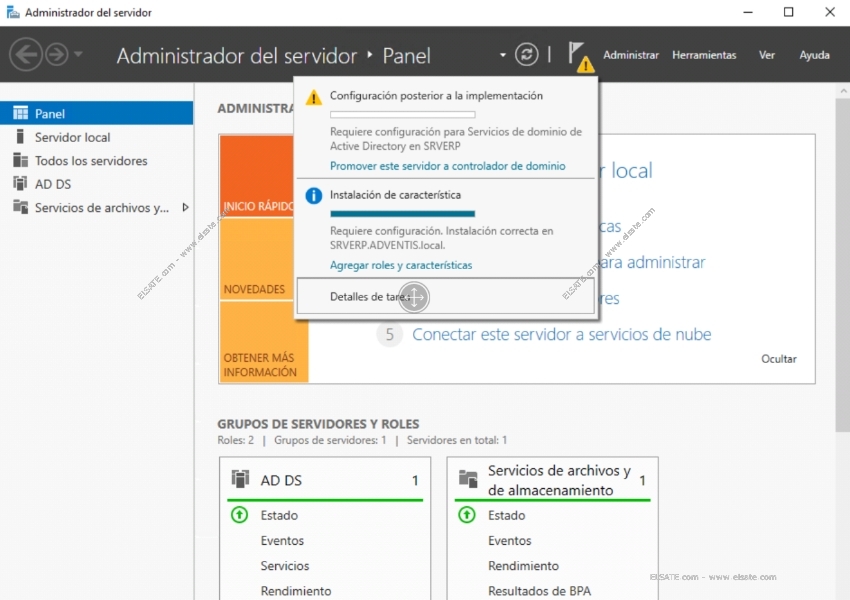
Task: Minimize the Administrador del servidor window
Action: tap(748, 12)
